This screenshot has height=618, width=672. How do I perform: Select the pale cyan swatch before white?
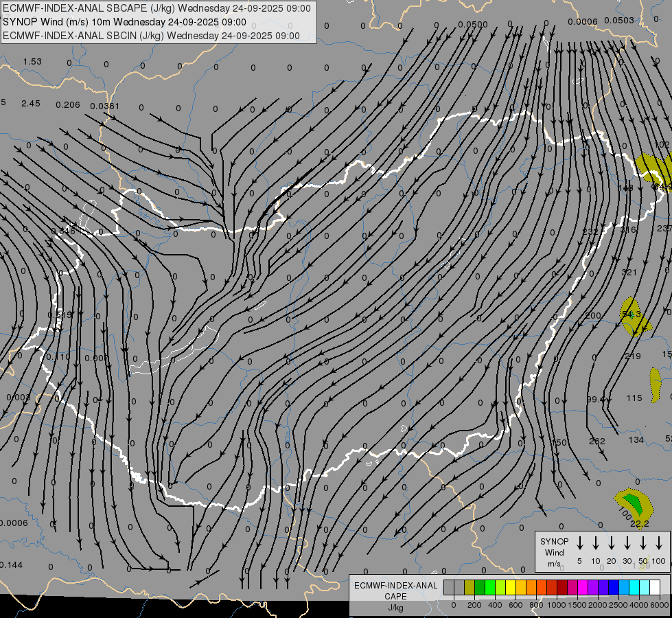644,588
